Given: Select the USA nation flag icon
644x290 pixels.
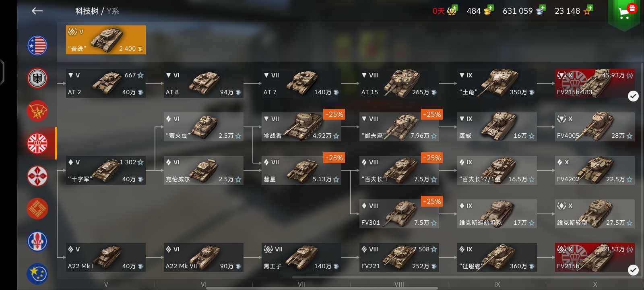Looking at the screenshot, I should pos(37,45).
